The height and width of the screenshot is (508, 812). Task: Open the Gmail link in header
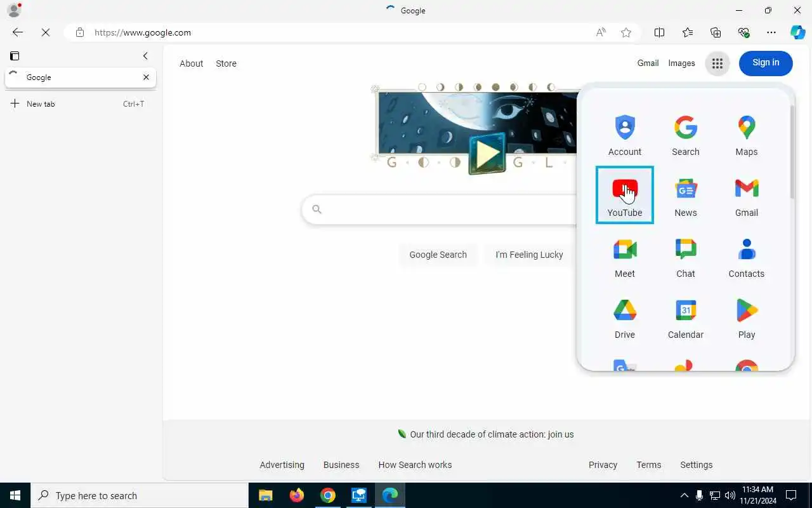(x=648, y=63)
